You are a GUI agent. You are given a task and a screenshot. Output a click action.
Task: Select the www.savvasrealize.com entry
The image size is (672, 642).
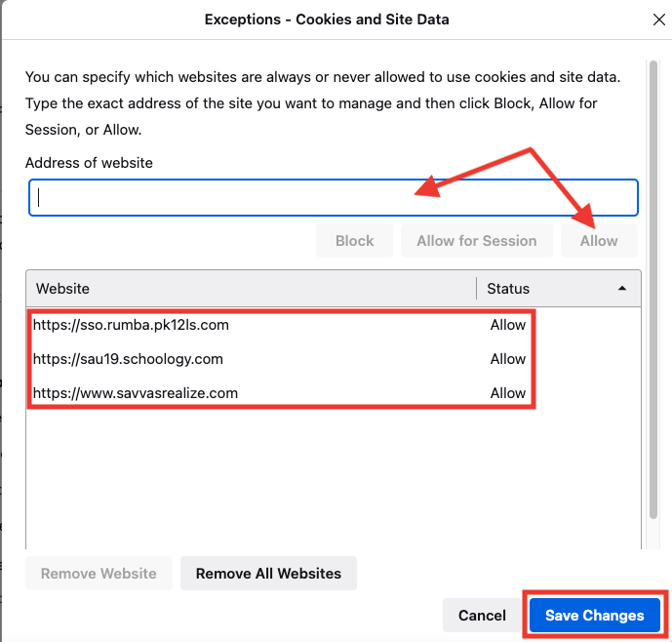[136, 393]
